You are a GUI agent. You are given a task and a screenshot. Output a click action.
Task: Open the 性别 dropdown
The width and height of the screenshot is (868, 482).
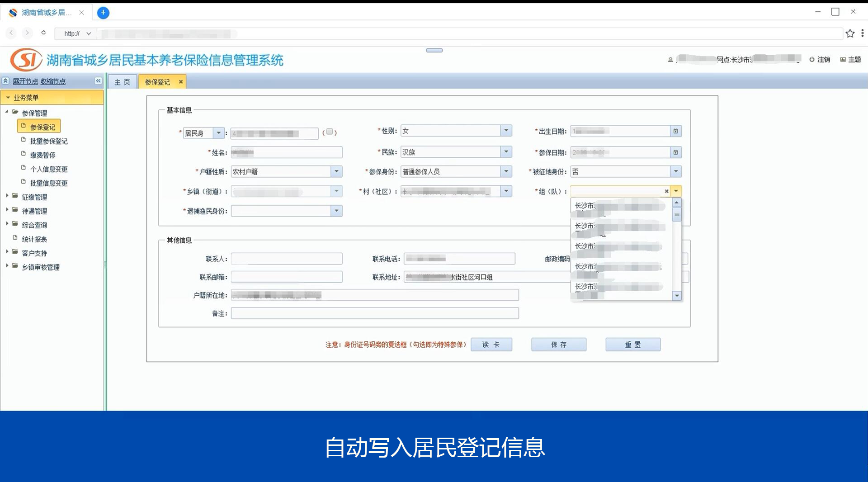pyautogui.click(x=506, y=130)
